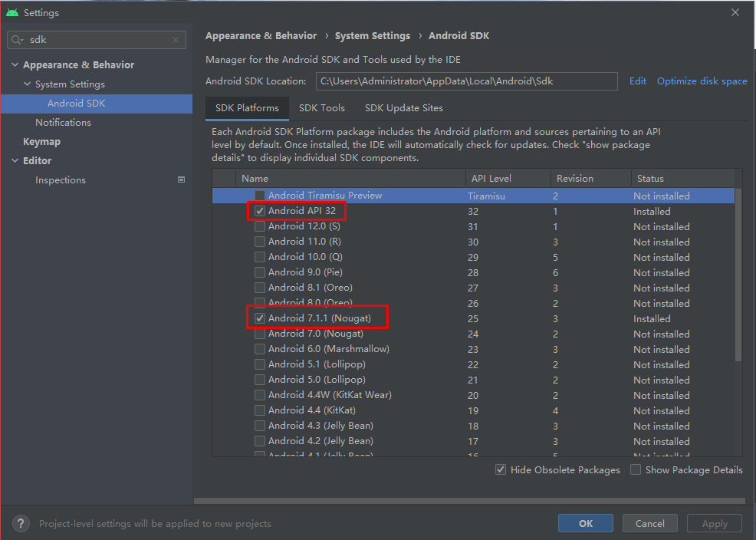
Task: Click the Optimize disk space link
Action: pyautogui.click(x=702, y=81)
